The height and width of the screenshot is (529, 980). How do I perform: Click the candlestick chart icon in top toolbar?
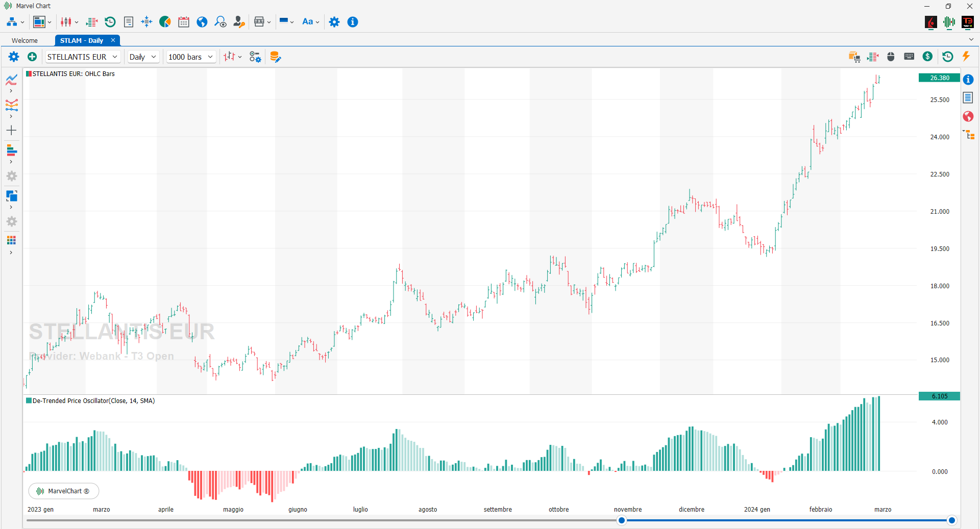click(x=66, y=22)
